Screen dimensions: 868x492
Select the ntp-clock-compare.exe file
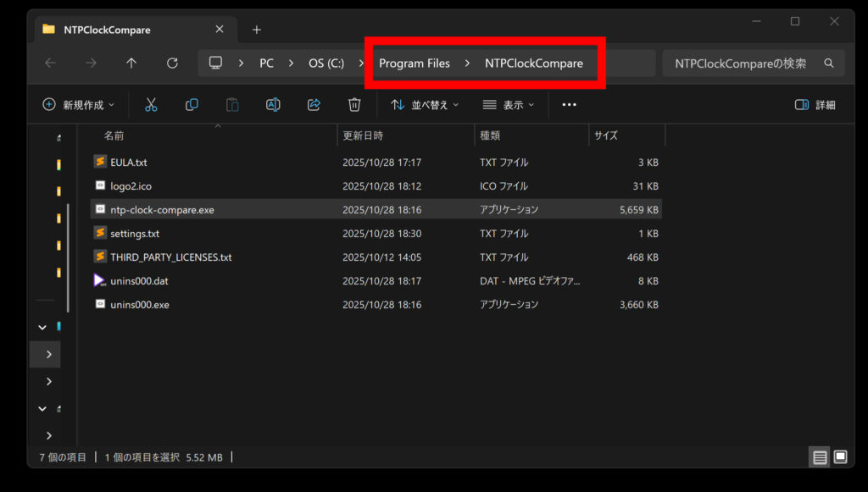point(162,210)
